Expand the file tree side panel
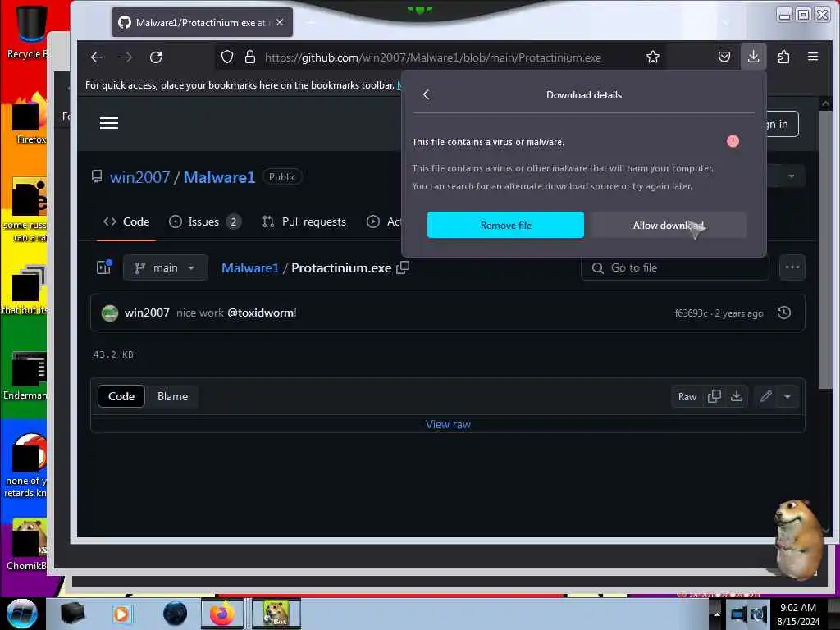The height and width of the screenshot is (630, 840). coord(104,267)
